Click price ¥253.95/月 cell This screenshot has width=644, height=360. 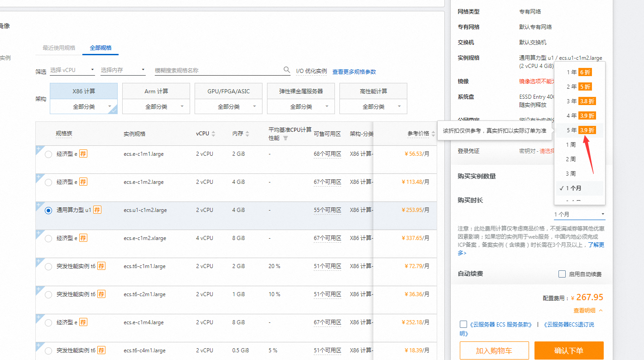[x=415, y=210]
